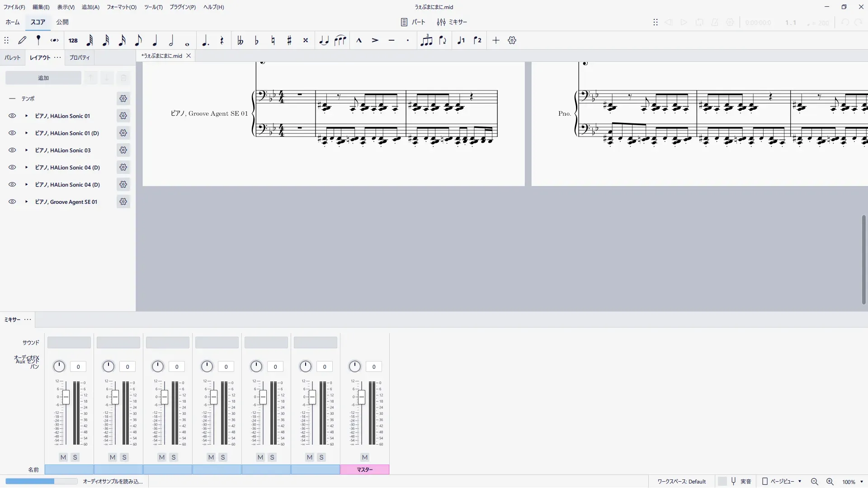Screen dimensions: 868x488
Task: Toggle the marcato articulation icon
Action: pyautogui.click(x=359, y=40)
